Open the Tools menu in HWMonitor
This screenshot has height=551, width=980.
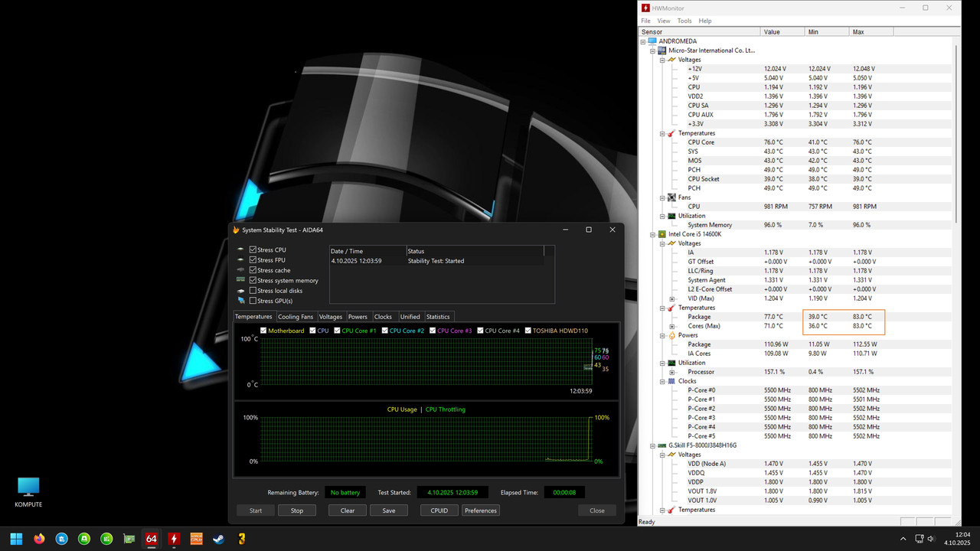click(x=684, y=21)
